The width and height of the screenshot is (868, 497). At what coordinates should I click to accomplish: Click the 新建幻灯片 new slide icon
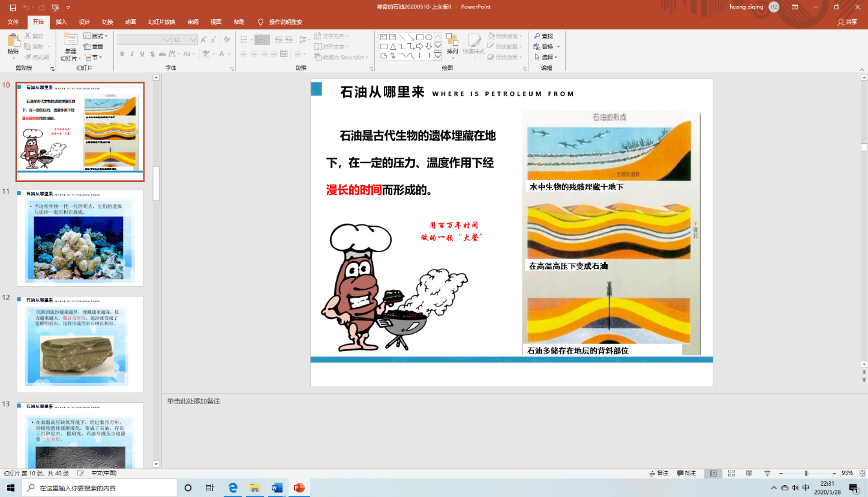click(70, 40)
